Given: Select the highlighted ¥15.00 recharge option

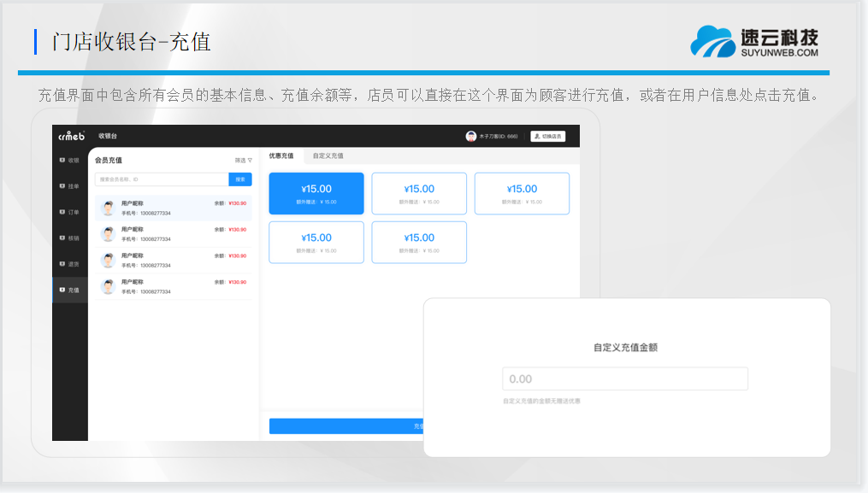Looking at the screenshot, I should coord(316,193).
